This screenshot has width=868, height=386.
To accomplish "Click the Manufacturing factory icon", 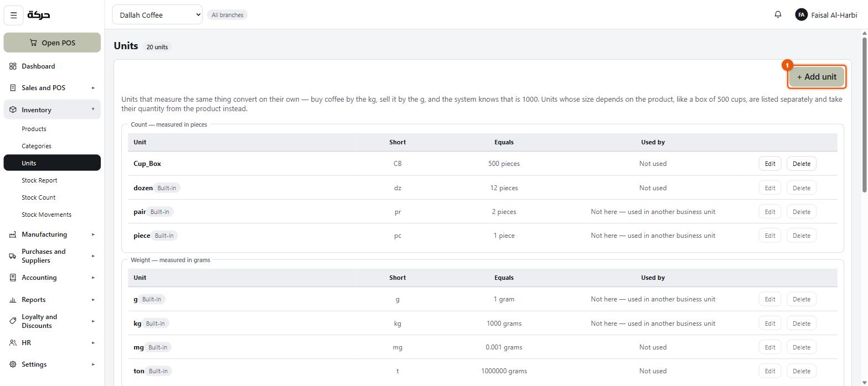I will (13, 234).
